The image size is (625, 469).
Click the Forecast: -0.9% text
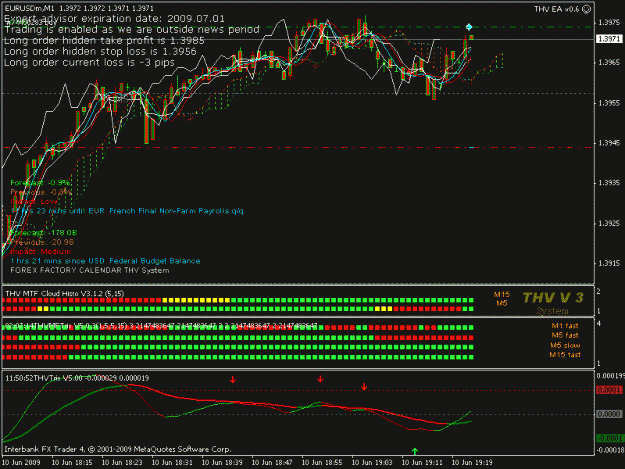[x=40, y=182]
